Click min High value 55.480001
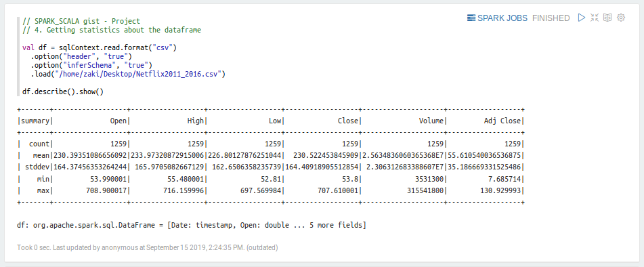The height and width of the screenshot is (267, 644). (x=186, y=179)
